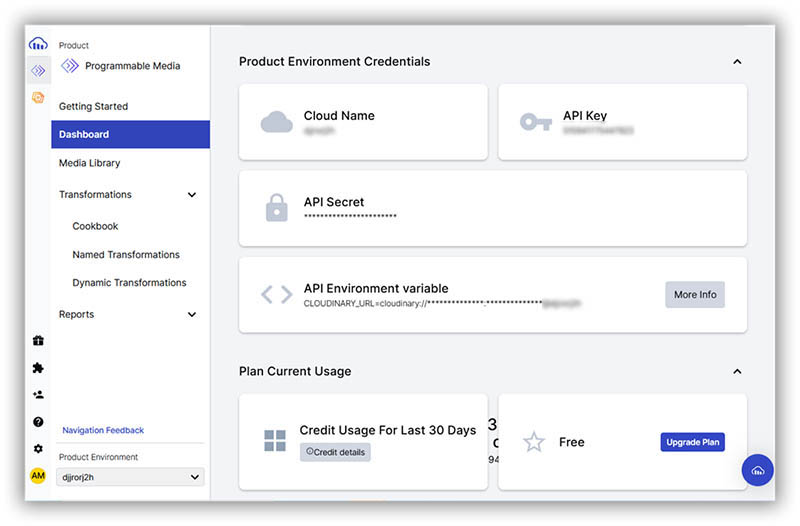Click the Transformations menu label
The width and height of the screenshot is (800, 526).
point(95,194)
